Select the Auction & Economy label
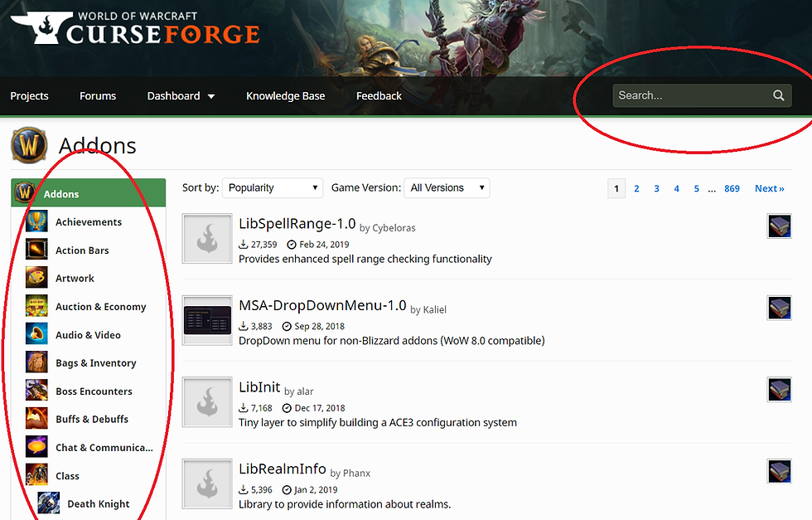The height and width of the screenshot is (520, 812). pos(101,307)
